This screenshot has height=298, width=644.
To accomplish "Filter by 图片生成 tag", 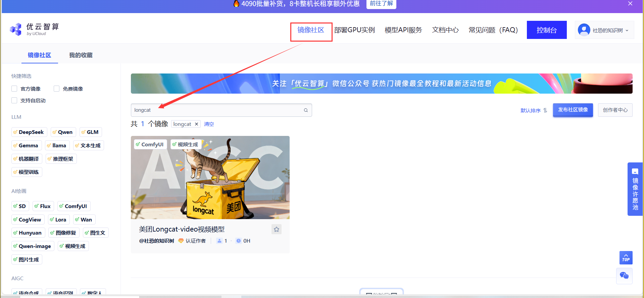I will point(27,259).
